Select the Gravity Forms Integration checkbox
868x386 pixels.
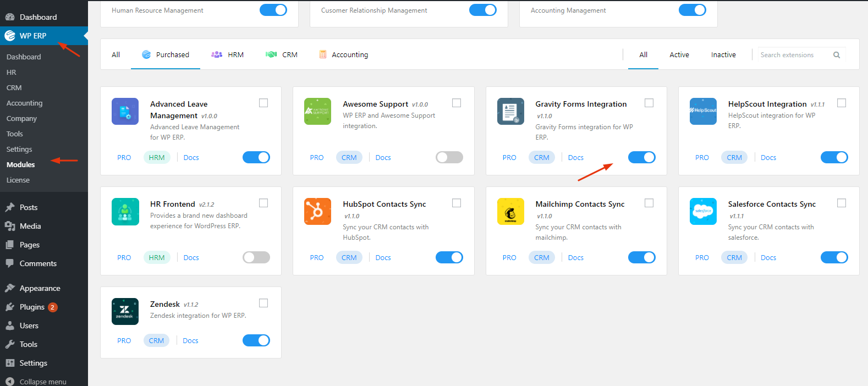[649, 103]
